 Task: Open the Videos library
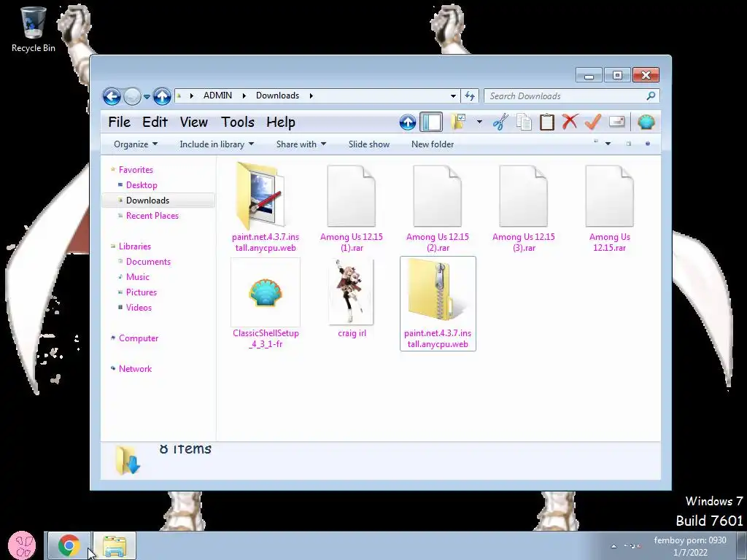(139, 308)
